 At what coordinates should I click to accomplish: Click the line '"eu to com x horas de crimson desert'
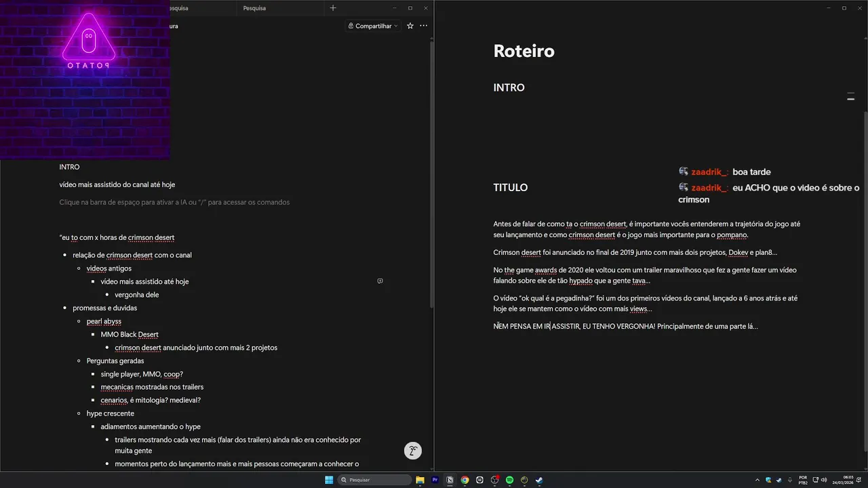click(x=117, y=237)
